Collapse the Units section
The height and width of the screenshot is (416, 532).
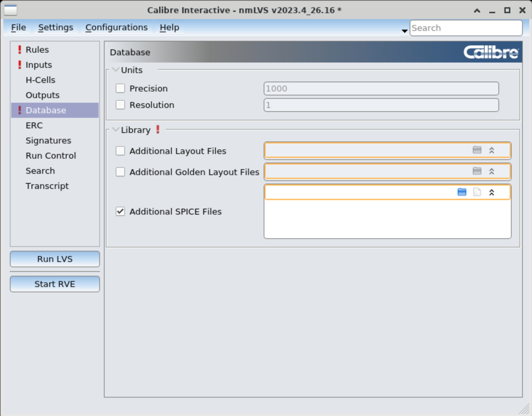click(115, 70)
